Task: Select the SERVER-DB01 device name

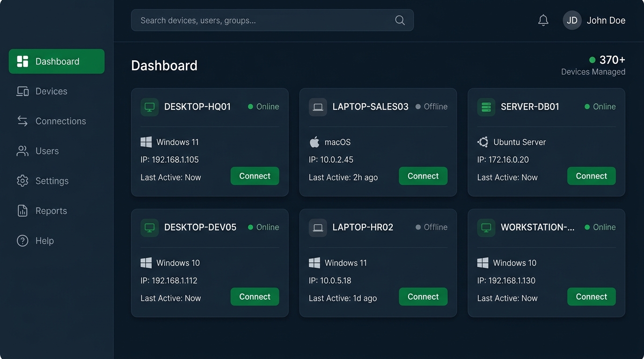Action: click(x=530, y=107)
